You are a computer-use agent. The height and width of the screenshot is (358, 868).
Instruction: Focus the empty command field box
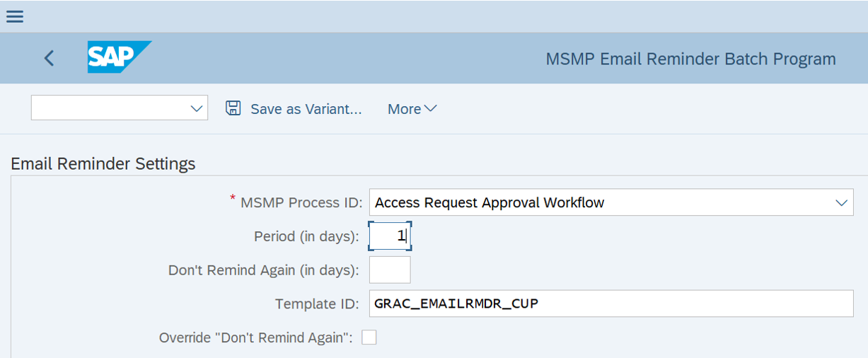(120, 108)
